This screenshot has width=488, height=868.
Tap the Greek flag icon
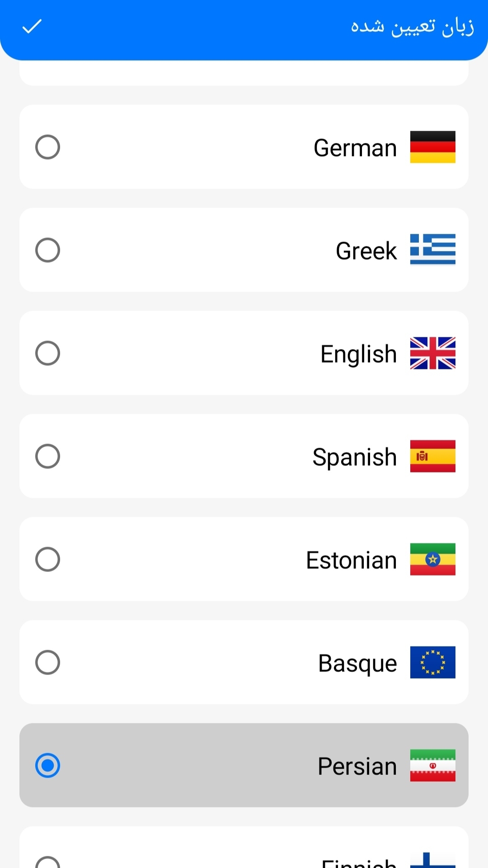click(432, 250)
